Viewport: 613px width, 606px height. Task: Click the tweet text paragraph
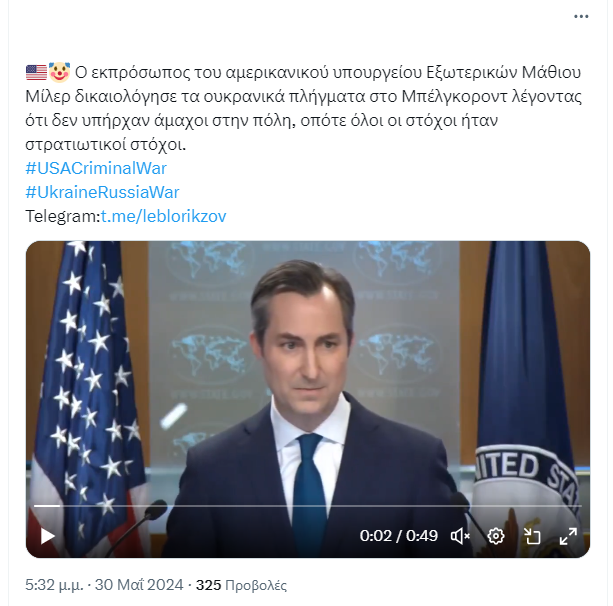[x=303, y=108]
